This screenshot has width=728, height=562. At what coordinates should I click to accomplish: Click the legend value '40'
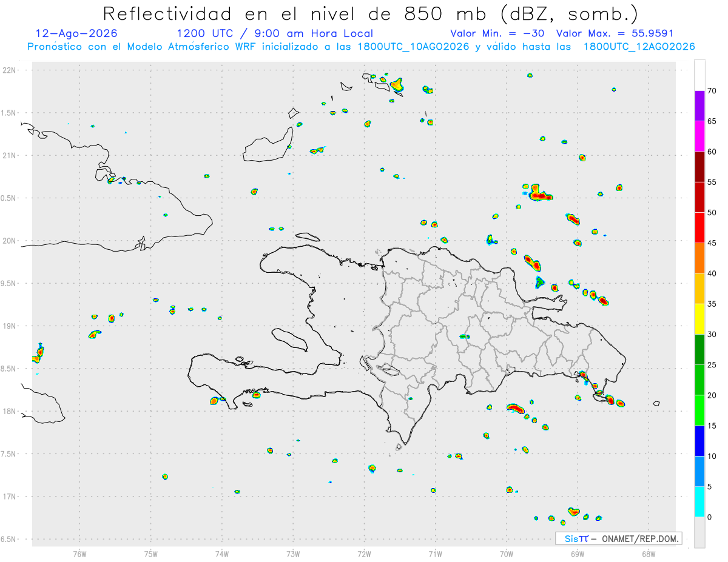coord(712,273)
